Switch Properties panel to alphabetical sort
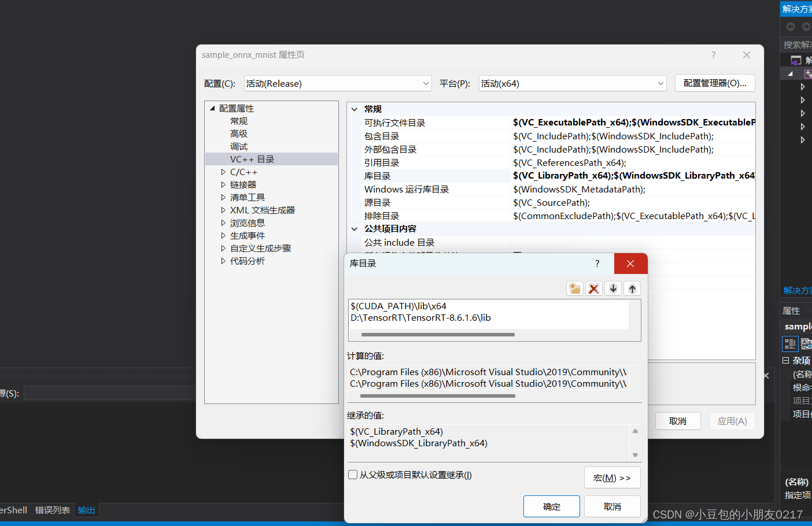The height and width of the screenshot is (526, 812). click(x=806, y=344)
